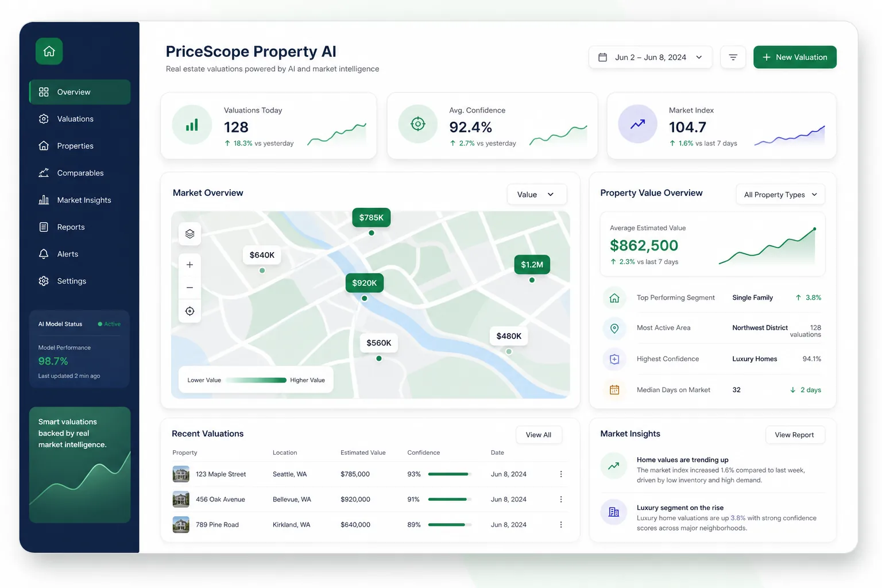This screenshot has width=882, height=588.
Task: Select Overview in the sidebar
Action: click(80, 92)
